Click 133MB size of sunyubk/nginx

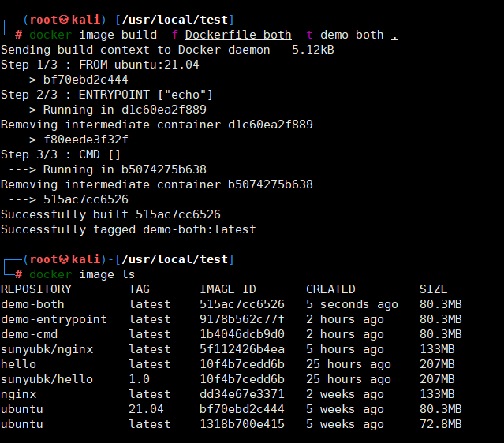(x=437, y=349)
